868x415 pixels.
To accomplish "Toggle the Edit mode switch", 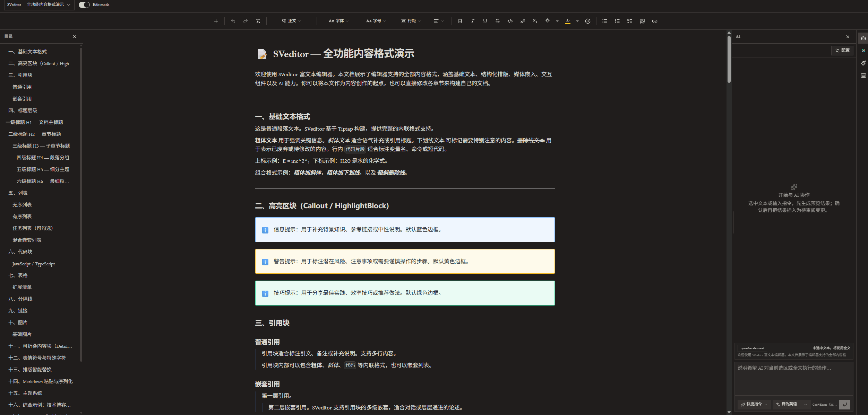I will click(84, 5).
